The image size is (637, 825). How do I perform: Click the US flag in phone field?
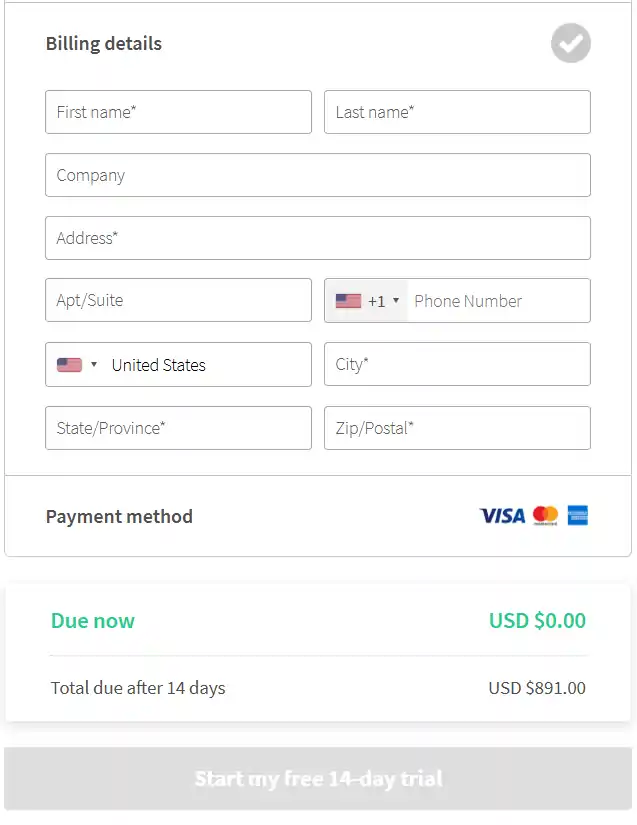pyautogui.click(x=348, y=301)
